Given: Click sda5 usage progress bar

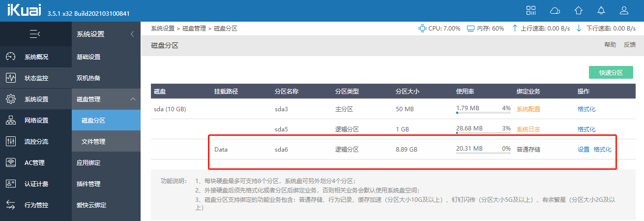Looking at the screenshot, I should (x=483, y=133).
